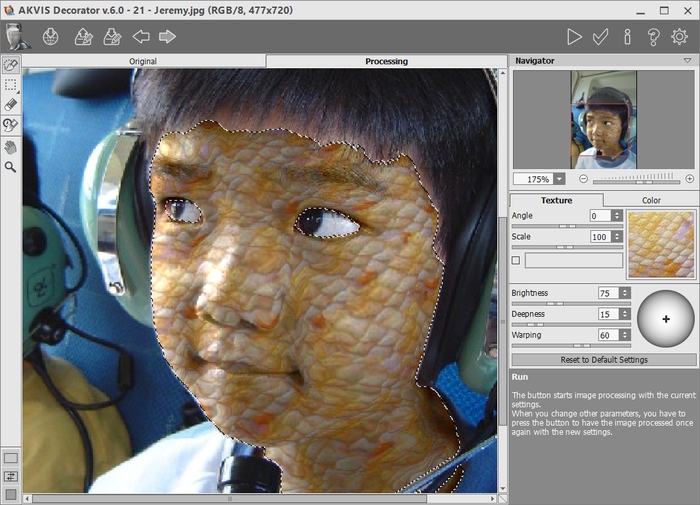This screenshot has width=700, height=505.
Task: Adjust the Scale slider
Action: [567, 247]
